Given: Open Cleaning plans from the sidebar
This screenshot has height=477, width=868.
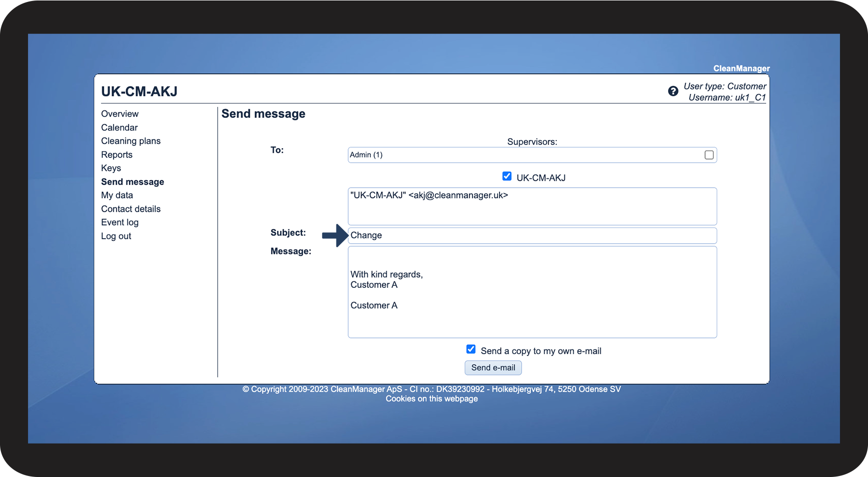Looking at the screenshot, I should click(131, 141).
